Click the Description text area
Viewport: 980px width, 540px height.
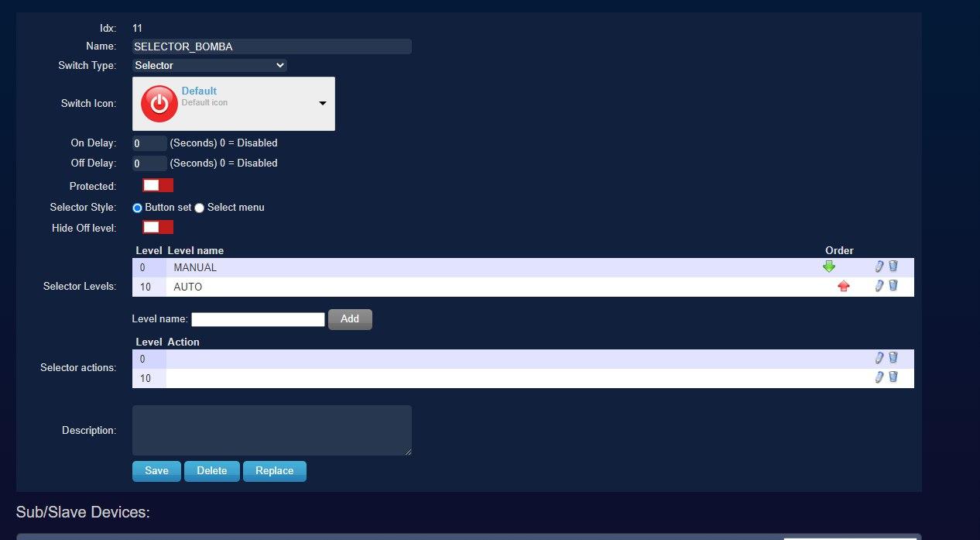(271, 430)
